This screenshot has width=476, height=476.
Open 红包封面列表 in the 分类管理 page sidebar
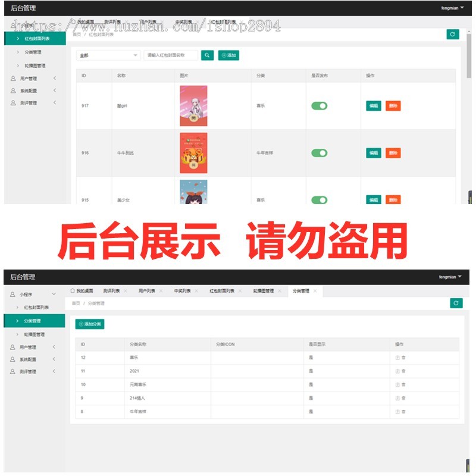[36, 307]
